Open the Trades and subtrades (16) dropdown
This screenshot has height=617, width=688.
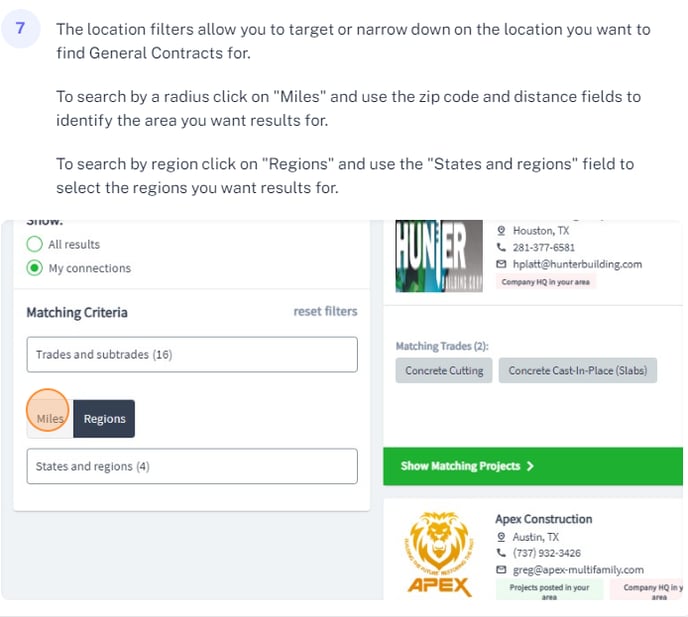tap(192, 355)
